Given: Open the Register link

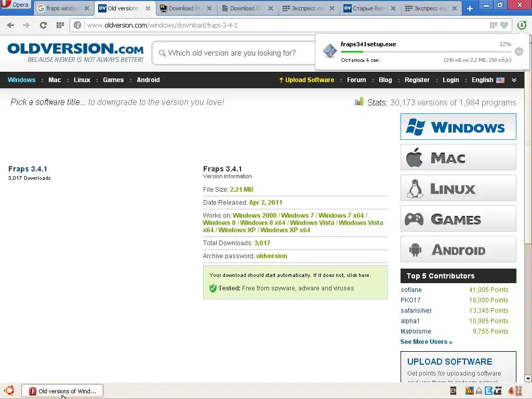Looking at the screenshot, I should click(x=417, y=80).
